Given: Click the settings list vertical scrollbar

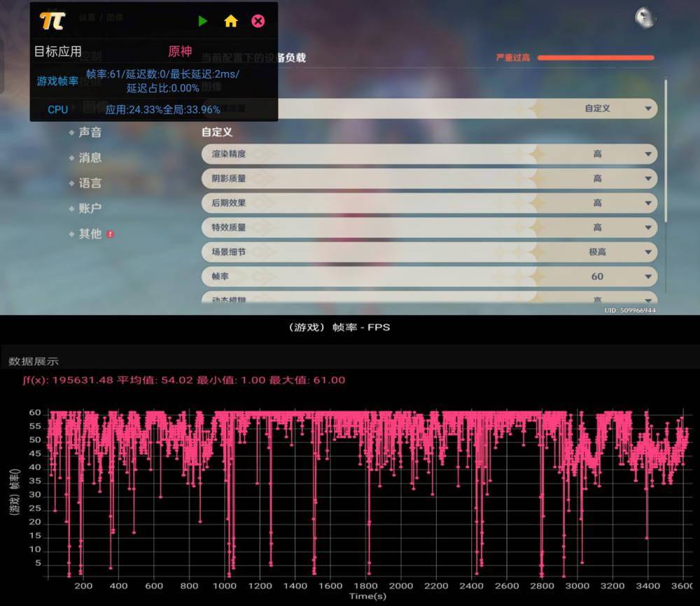Looking at the screenshot, I should pyautogui.click(x=666, y=154).
